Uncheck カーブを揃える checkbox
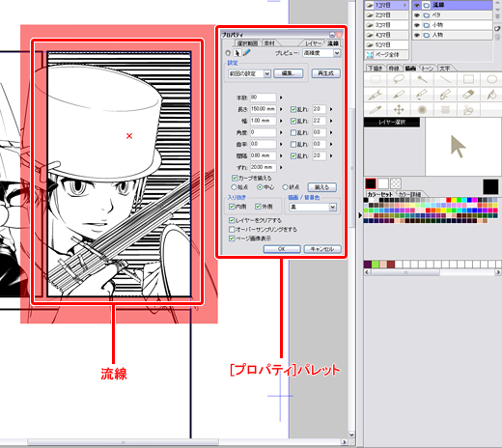Viewport: 502px width, 448px height. coord(235,178)
